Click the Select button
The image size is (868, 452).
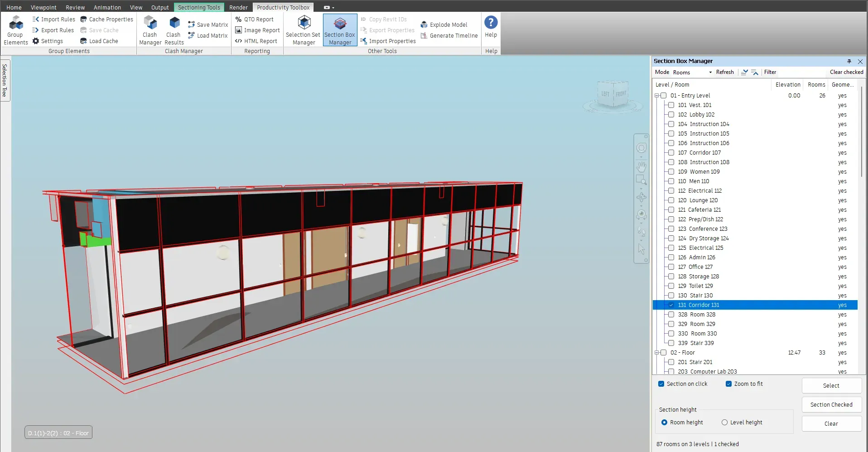[x=831, y=385]
